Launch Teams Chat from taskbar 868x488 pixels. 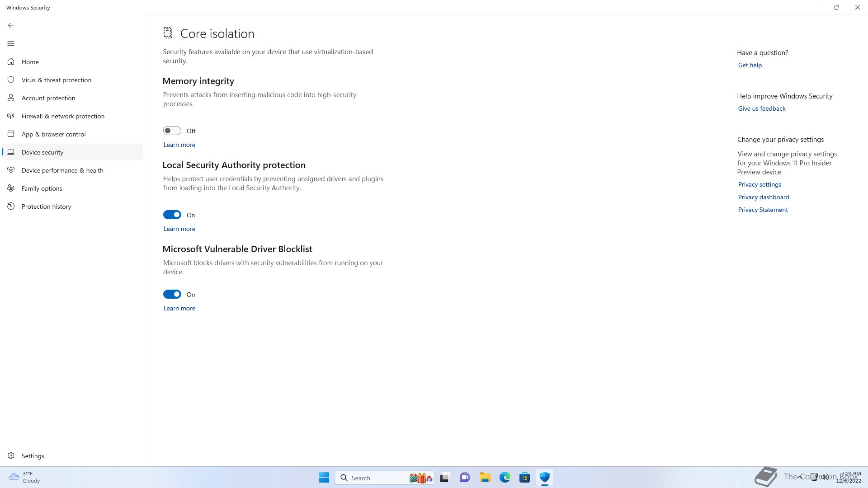[465, 478]
